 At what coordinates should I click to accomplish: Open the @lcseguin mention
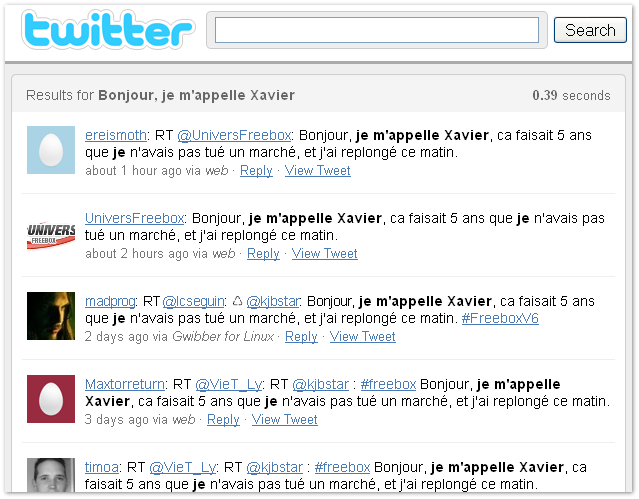pyautogui.click(x=194, y=301)
